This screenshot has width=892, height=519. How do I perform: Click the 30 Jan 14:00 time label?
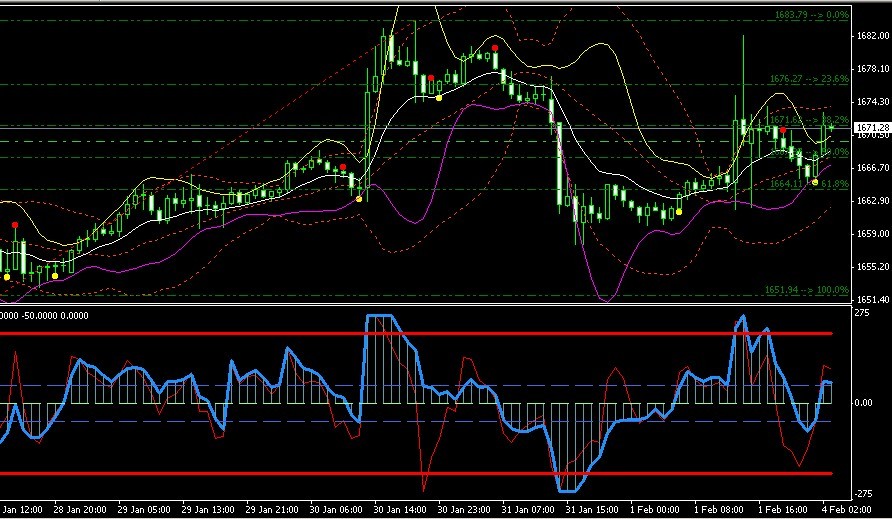(x=400, y=509)
